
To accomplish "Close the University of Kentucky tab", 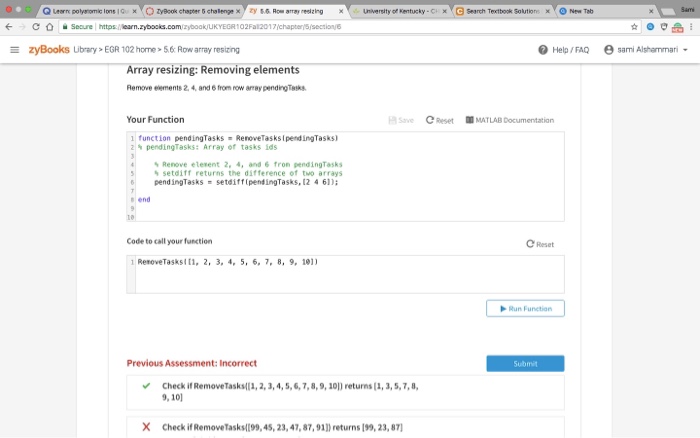I will [445, 11].
